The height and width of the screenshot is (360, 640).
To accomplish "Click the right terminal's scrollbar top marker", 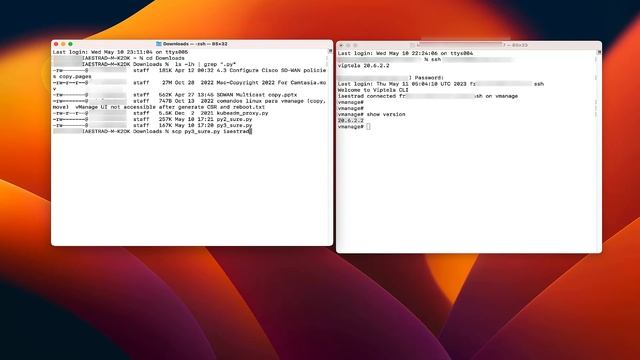I will (599, 52).
